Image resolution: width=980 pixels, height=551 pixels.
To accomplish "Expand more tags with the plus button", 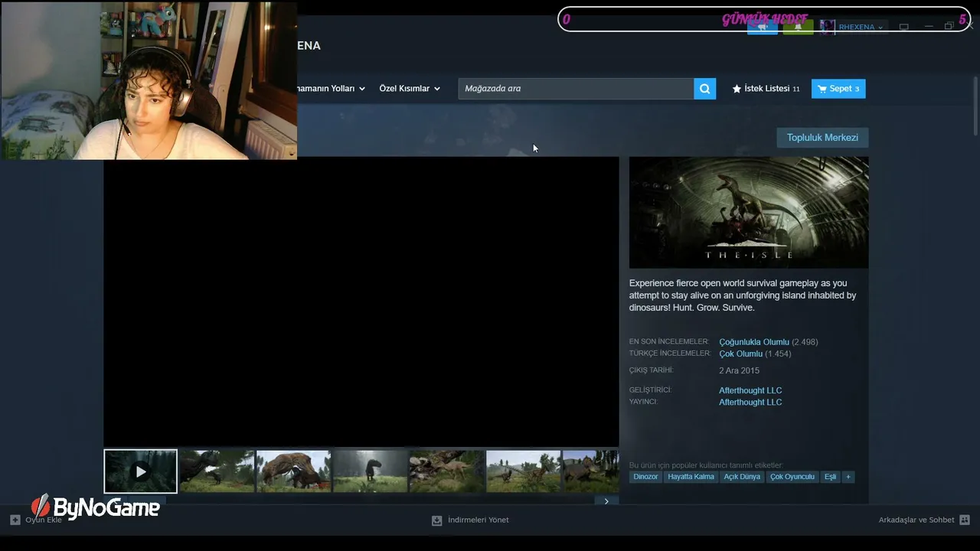I will click(x=848, y=477).
